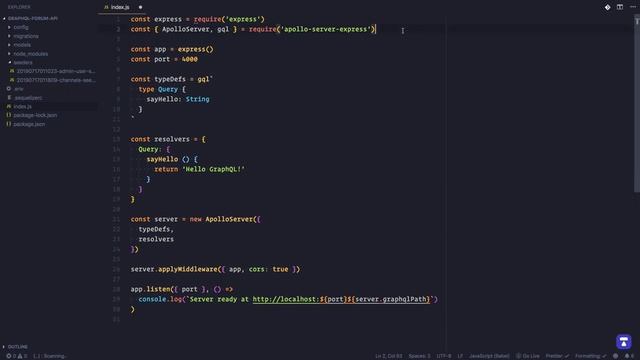Split the editor with the split icon

620,7
